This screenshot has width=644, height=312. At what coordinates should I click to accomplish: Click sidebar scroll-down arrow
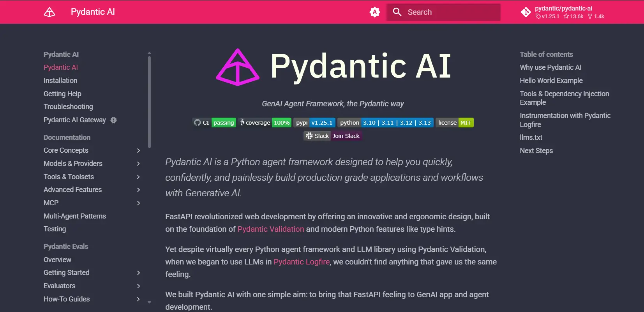click(149, 302)
